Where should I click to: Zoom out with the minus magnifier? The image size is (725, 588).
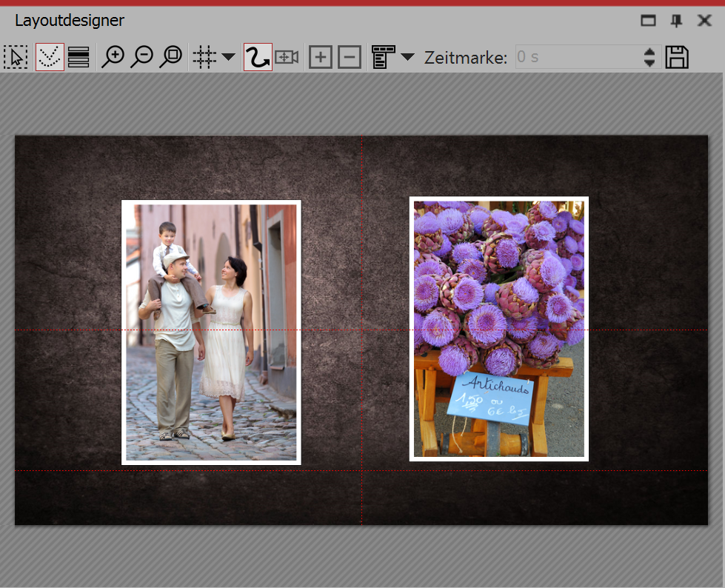[141, 57]
